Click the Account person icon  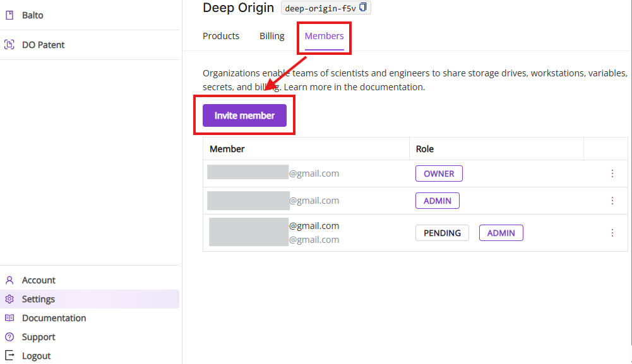pos(9,280)
